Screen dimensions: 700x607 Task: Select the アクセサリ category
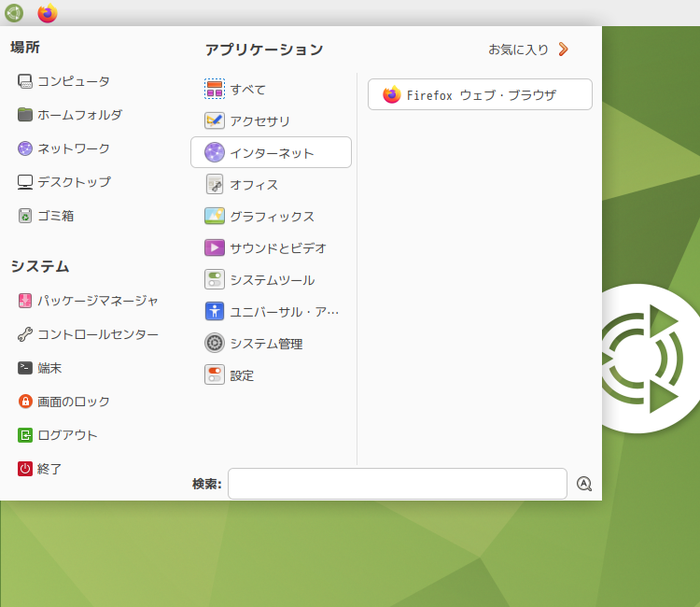271,120
